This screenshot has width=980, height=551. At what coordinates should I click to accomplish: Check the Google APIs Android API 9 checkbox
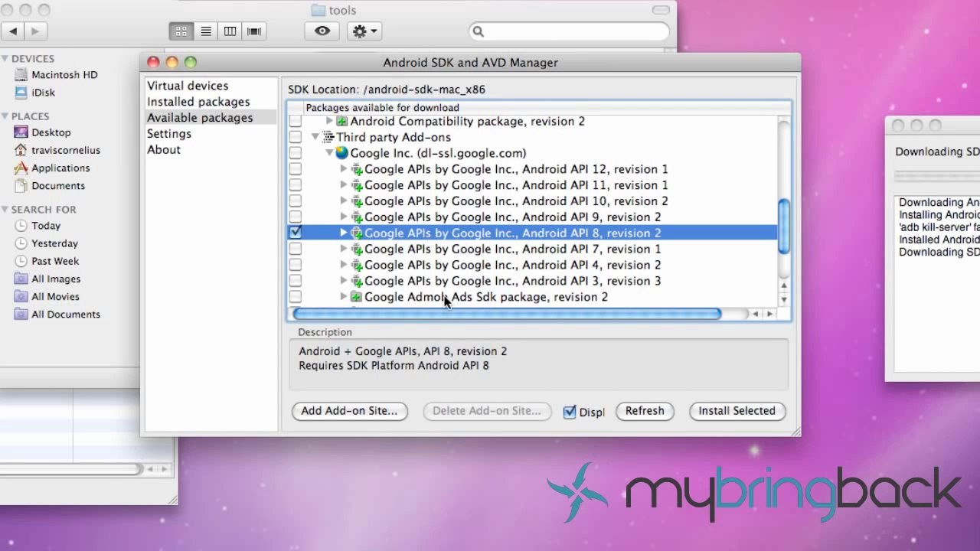(x=296, y=217)
